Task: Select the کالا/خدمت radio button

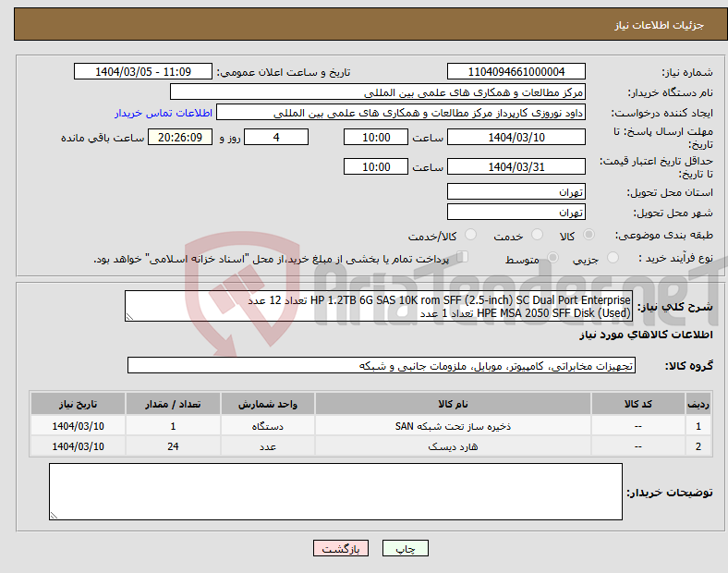Action: [471, 235]
